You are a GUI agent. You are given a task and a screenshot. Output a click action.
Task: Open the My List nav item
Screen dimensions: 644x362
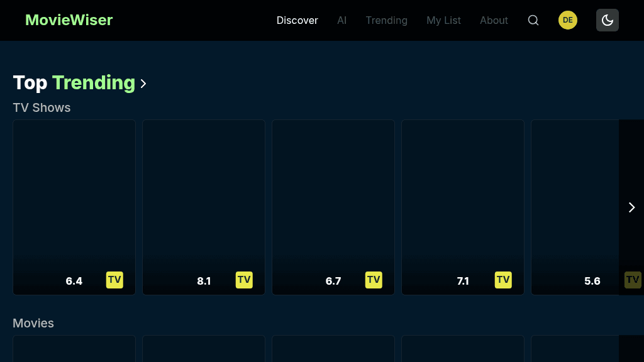pyautogui.click(x=443, y=20)
